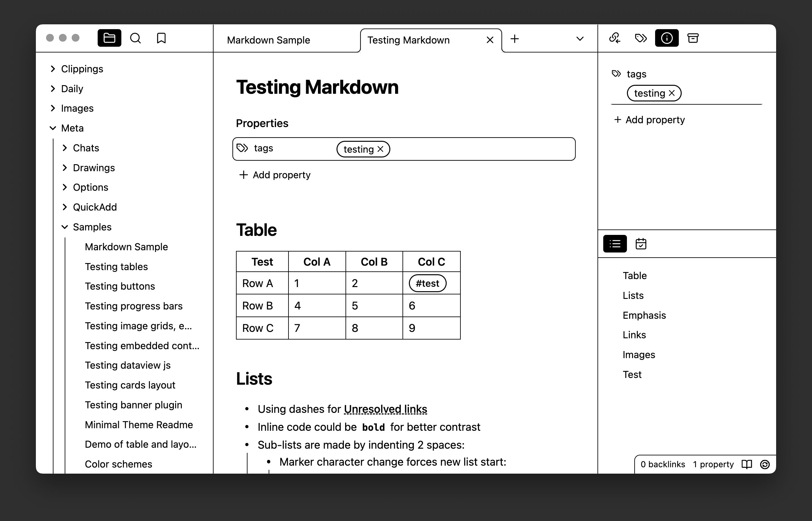
Task: Open the file explorer panel icon
Action: 109,38
